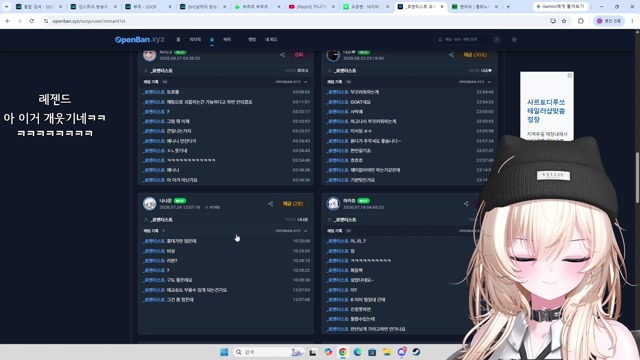Switch to the '부트 - SOOP' browser tab
This screenshot has height=360, width=640.
pyautogui.click(x=148, y=7)
